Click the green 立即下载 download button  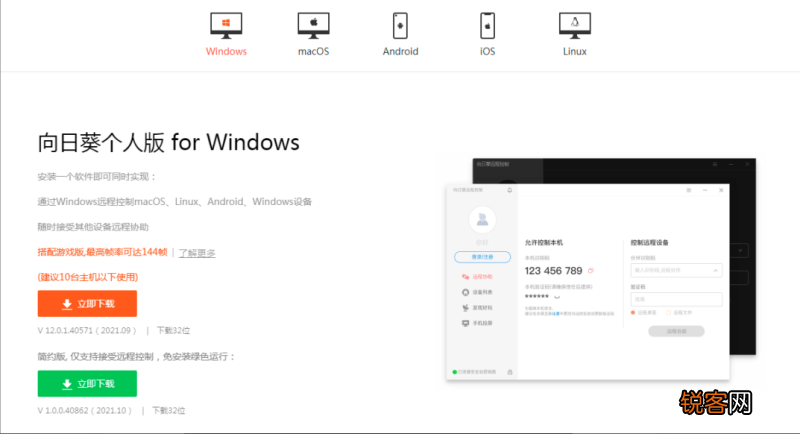(87, 384)
